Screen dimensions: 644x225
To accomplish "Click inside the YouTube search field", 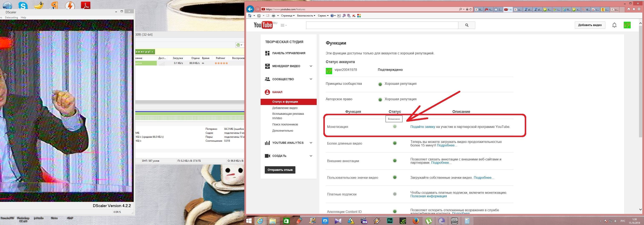I will pos(382,25).
